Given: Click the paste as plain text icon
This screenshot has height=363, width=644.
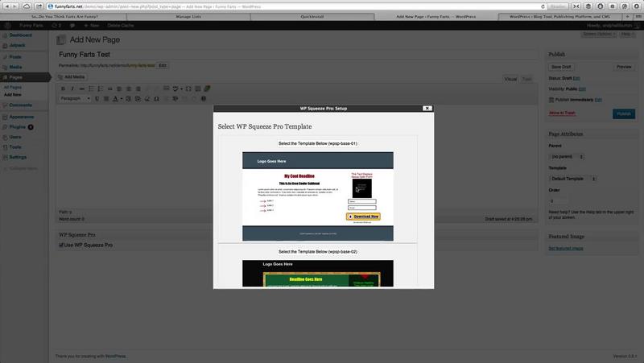Looking at the screenshot, I should tap(128, 98).
